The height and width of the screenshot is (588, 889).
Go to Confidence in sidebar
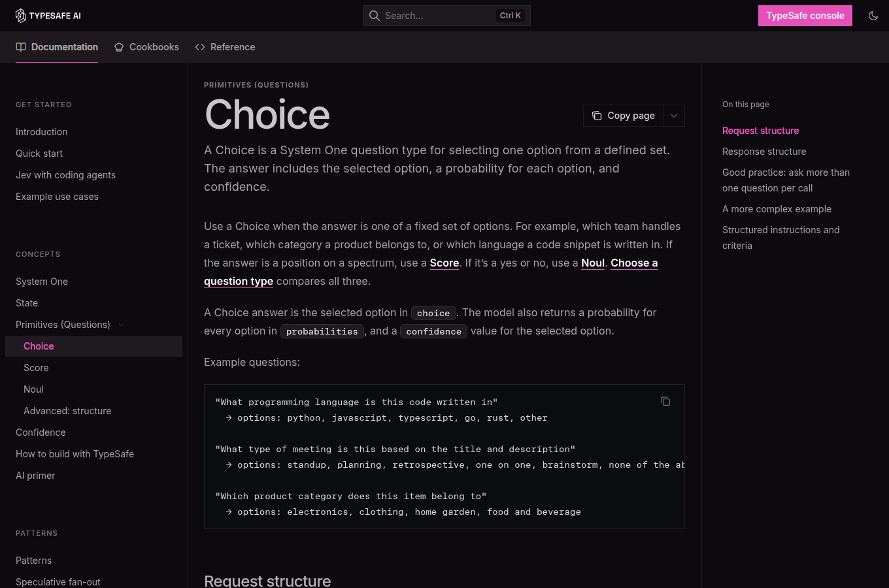point(41,433)
